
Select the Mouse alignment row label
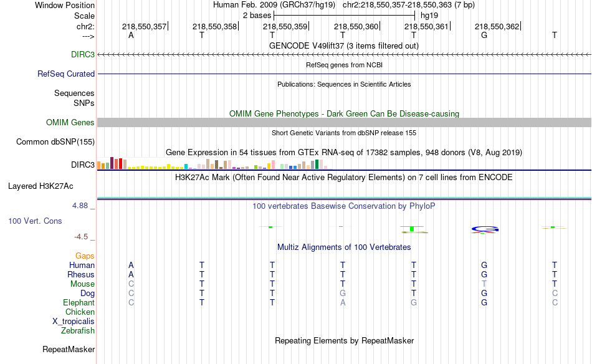(x=83, y=284)
